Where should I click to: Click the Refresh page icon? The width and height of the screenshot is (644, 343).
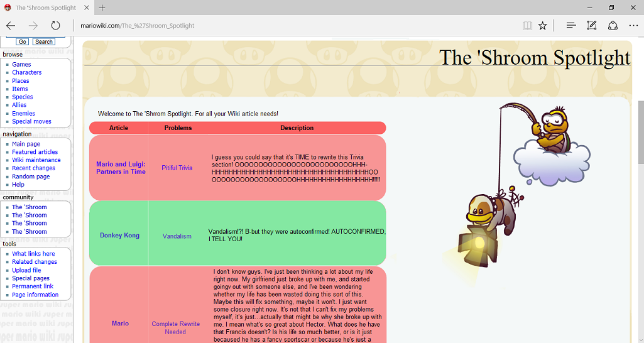coord(55,26)
